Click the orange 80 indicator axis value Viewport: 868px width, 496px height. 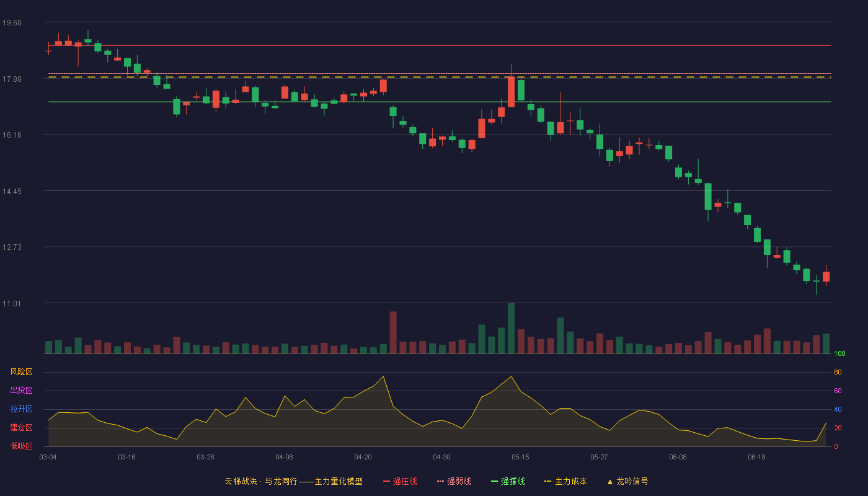(838, 372)
